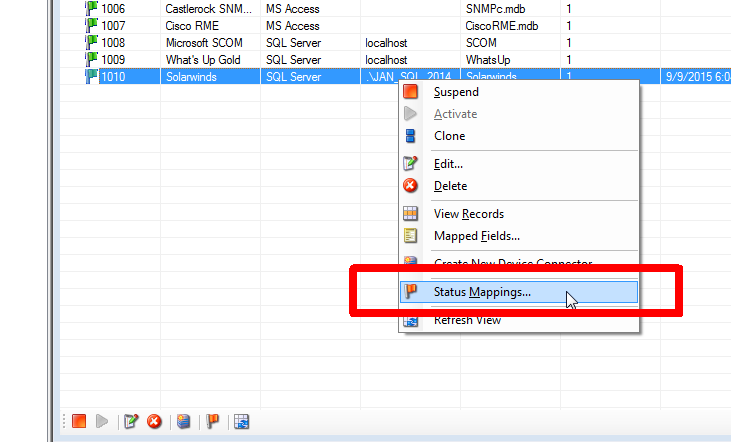Click the red Suspend icon in the bottom toolbar
The height and width of the screenshot is (442, 731).
coord(79,422)
